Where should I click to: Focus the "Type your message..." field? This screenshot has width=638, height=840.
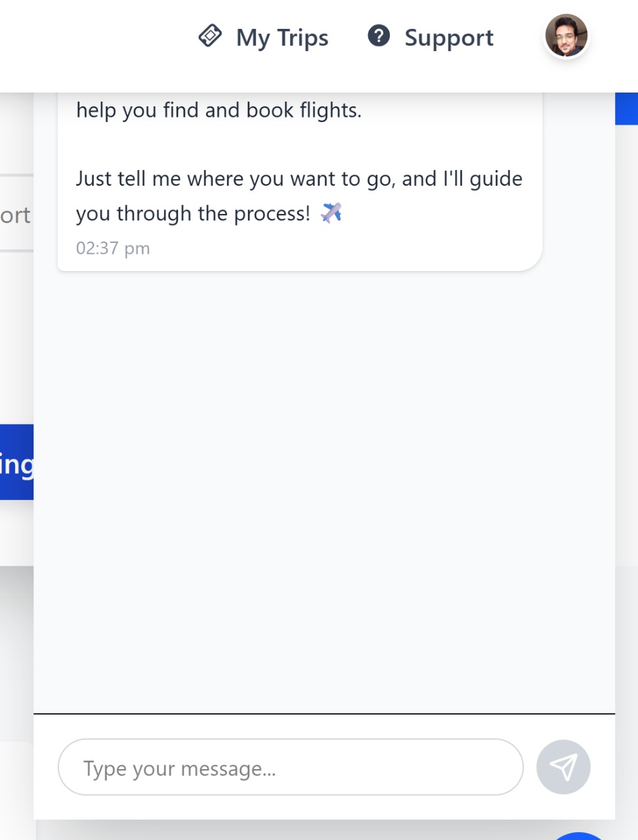[290, 767]
